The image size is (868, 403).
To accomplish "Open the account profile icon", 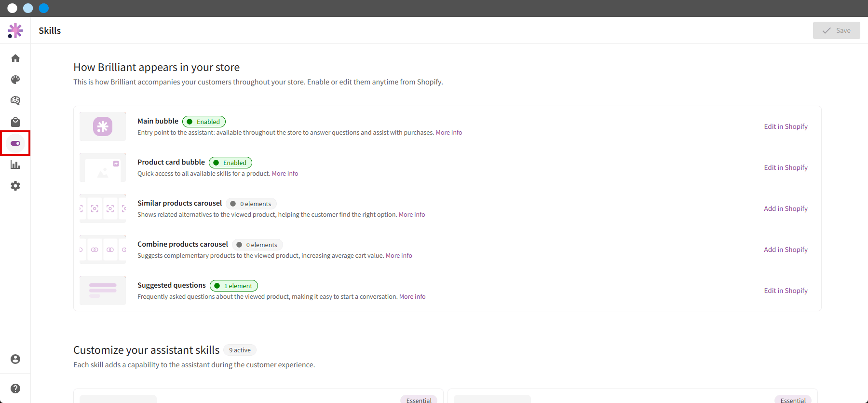I will (x=15, y=359).
